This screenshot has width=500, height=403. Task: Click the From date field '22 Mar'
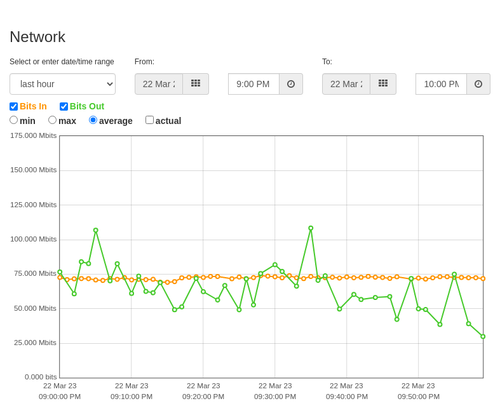159,84
